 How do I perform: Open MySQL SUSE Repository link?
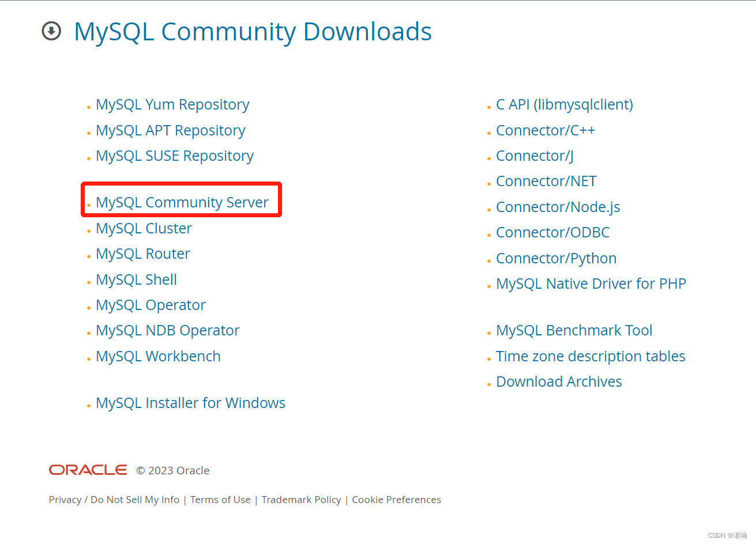pos(175,156)
